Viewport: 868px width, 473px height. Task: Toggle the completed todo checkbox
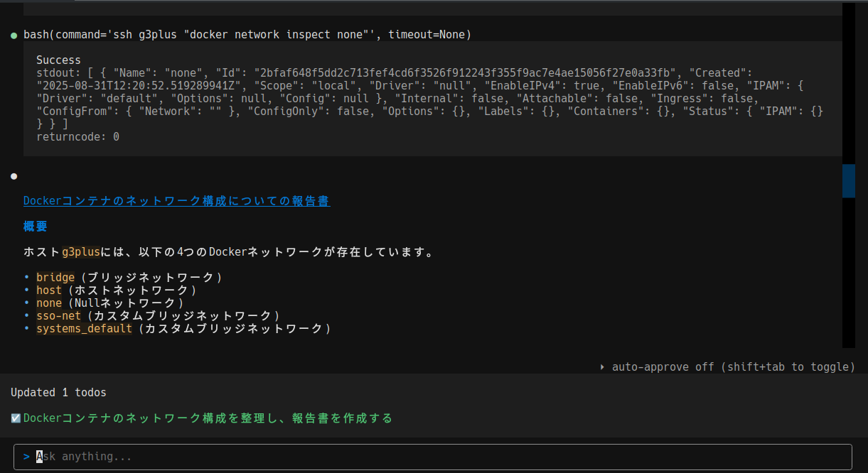(x=16, y=418)
